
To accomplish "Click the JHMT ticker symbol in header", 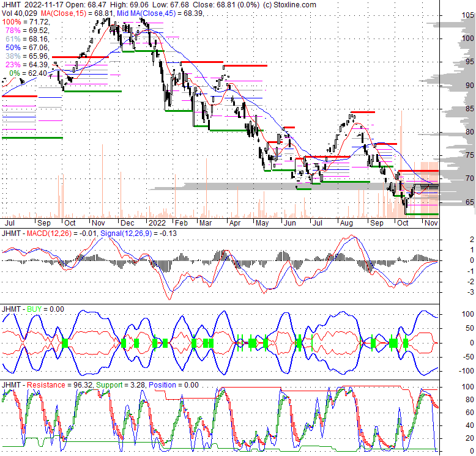I will pyautogui.click(x=11, y=5).
